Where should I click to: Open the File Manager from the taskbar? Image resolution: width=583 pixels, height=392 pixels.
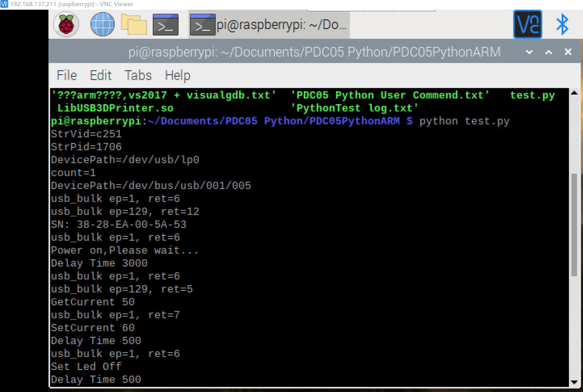click(x=134, y=24)
